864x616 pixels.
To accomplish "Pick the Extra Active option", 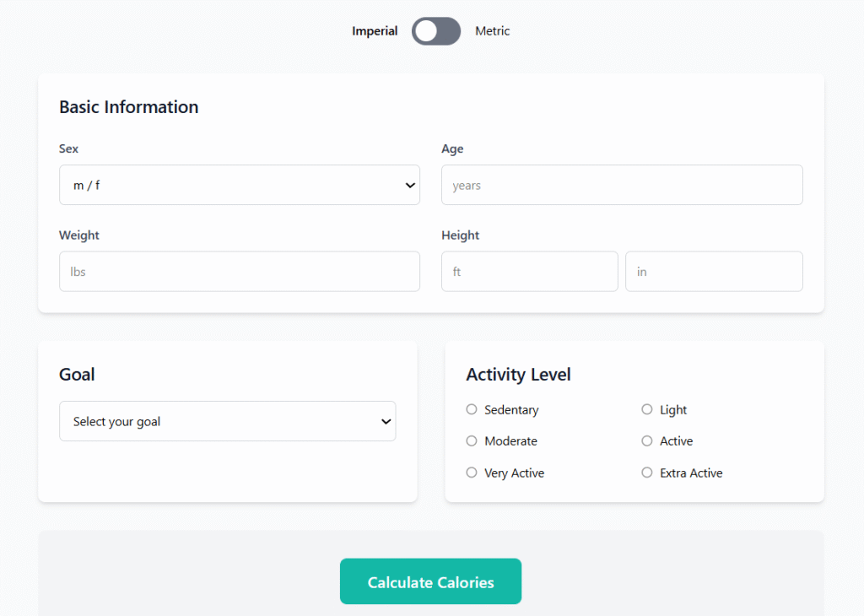I will pyautogui.click(x=647, y=473).
